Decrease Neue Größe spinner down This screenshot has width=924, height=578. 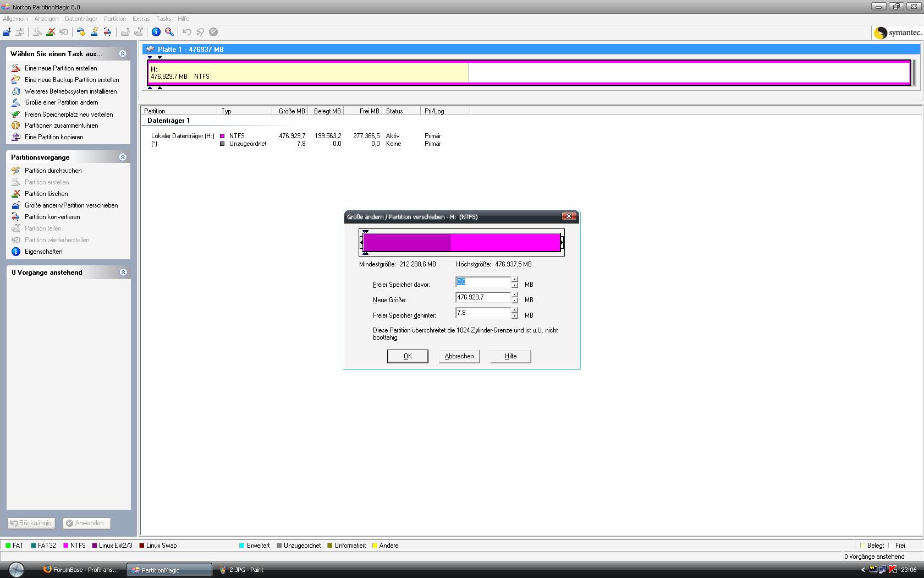point(515,300)
